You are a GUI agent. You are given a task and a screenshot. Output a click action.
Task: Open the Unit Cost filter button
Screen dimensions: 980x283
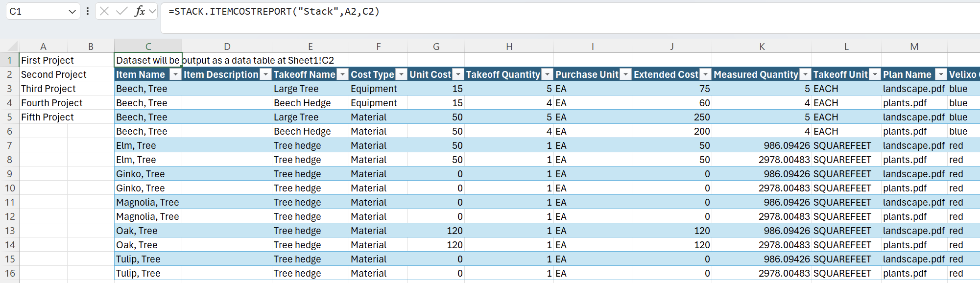[x=458, y=74]
